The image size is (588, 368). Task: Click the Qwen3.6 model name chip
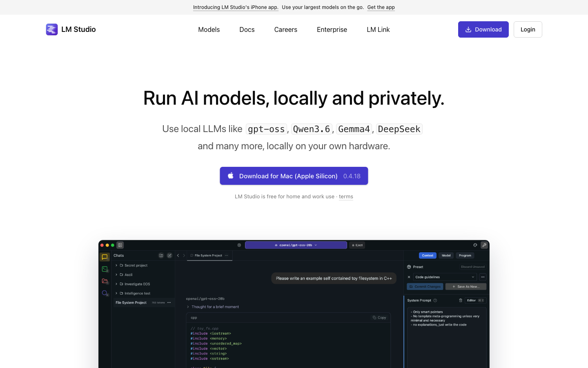tap(312, 129)
